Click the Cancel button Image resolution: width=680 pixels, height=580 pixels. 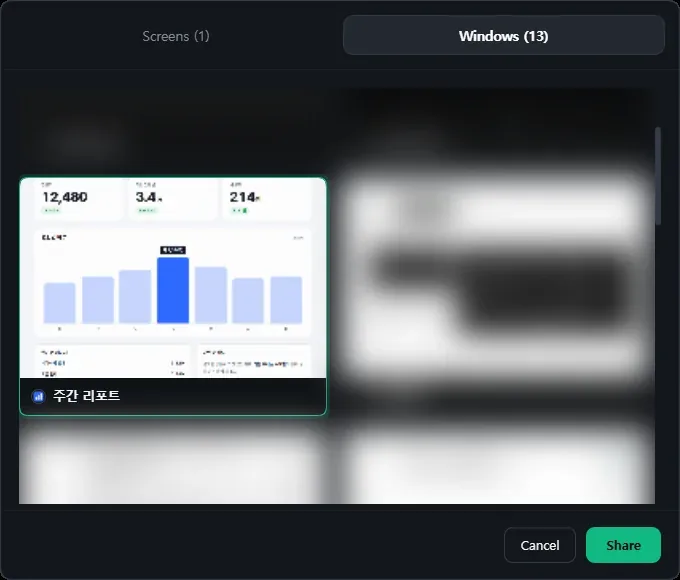point(539,545)
